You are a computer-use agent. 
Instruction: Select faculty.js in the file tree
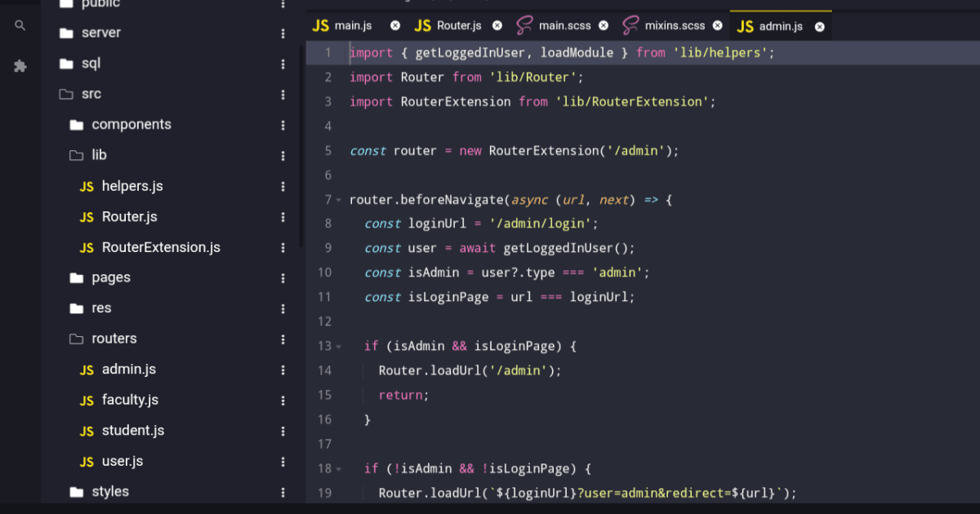129,400
